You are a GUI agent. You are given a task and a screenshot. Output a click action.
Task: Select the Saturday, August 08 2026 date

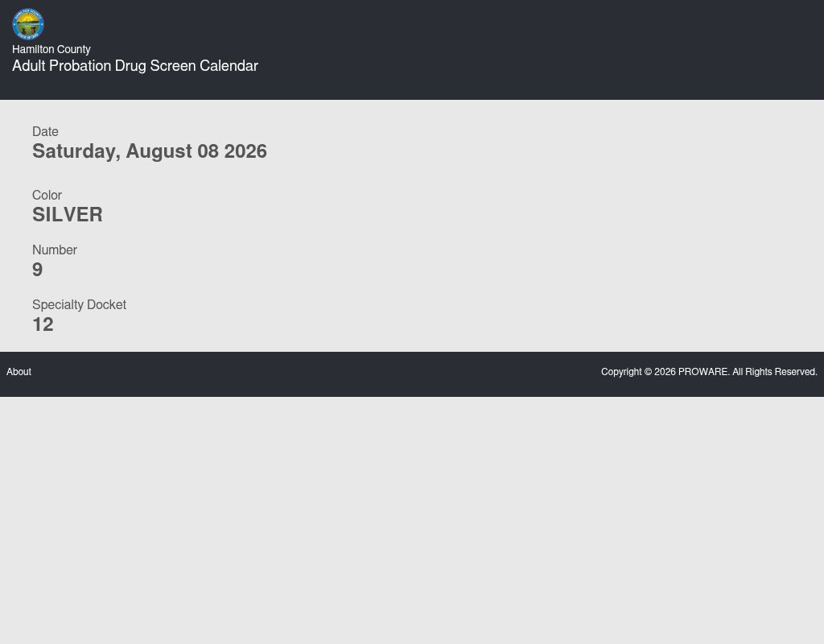149,151
